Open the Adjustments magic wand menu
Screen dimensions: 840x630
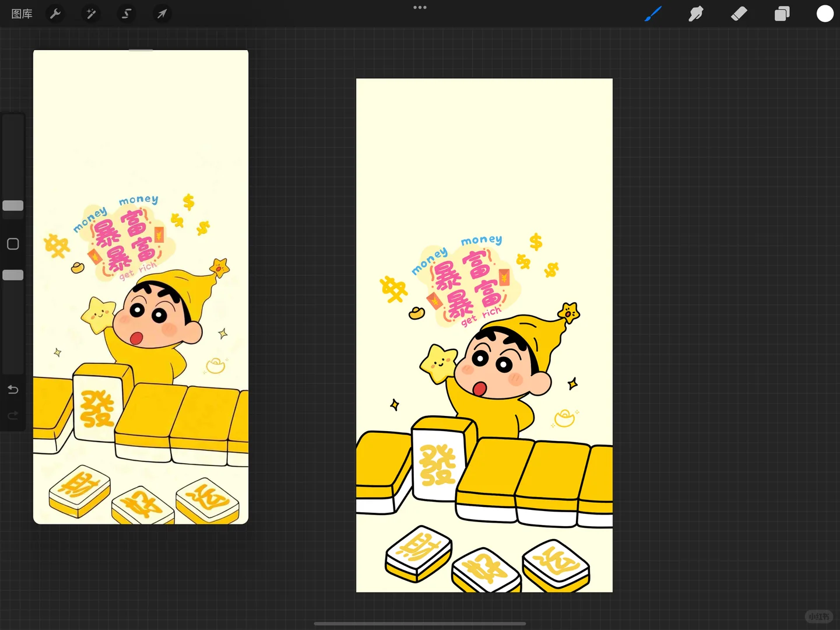click(91, 13)
